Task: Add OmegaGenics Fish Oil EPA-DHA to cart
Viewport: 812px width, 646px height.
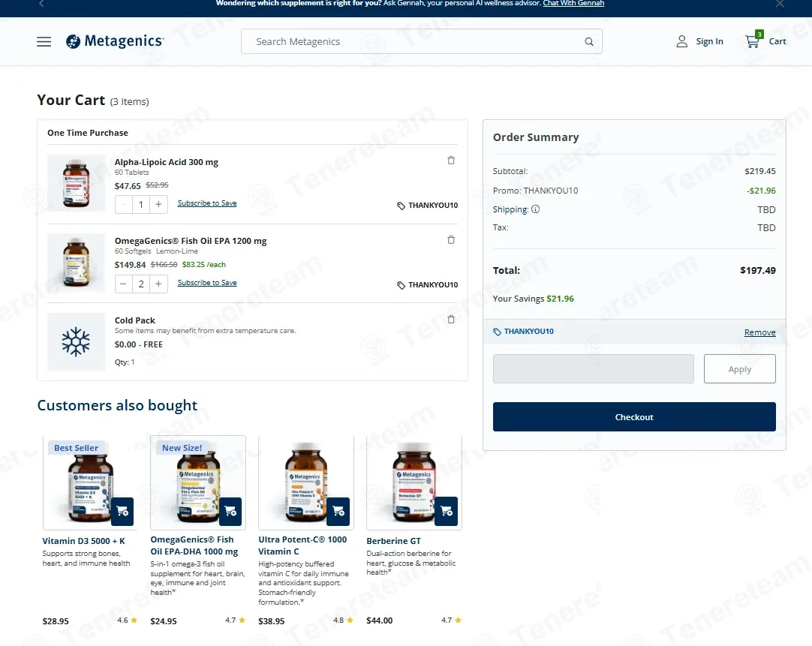Action: point(230,512)
